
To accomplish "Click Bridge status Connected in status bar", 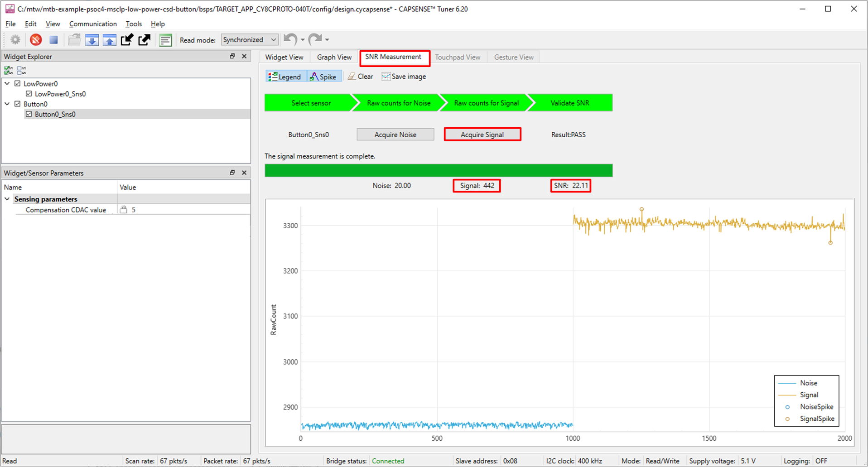I will click(388, 461).
